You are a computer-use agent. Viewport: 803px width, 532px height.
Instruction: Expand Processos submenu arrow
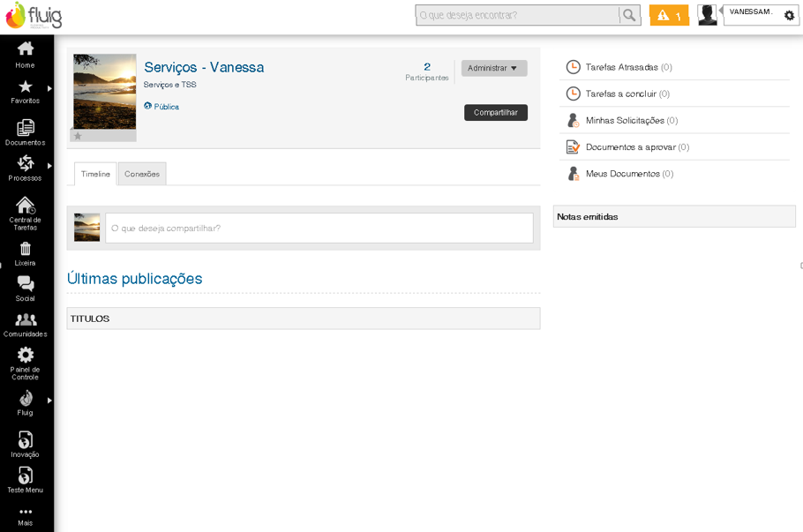pos(49,166)
